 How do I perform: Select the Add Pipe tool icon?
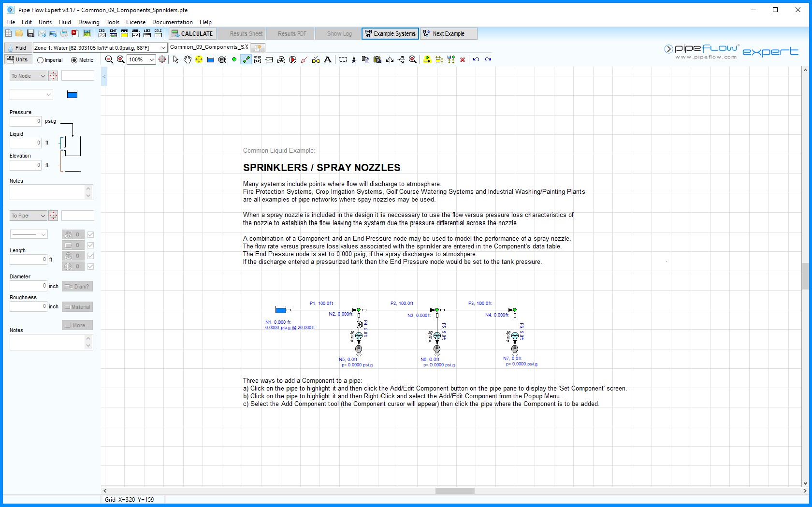coord(246,59)
